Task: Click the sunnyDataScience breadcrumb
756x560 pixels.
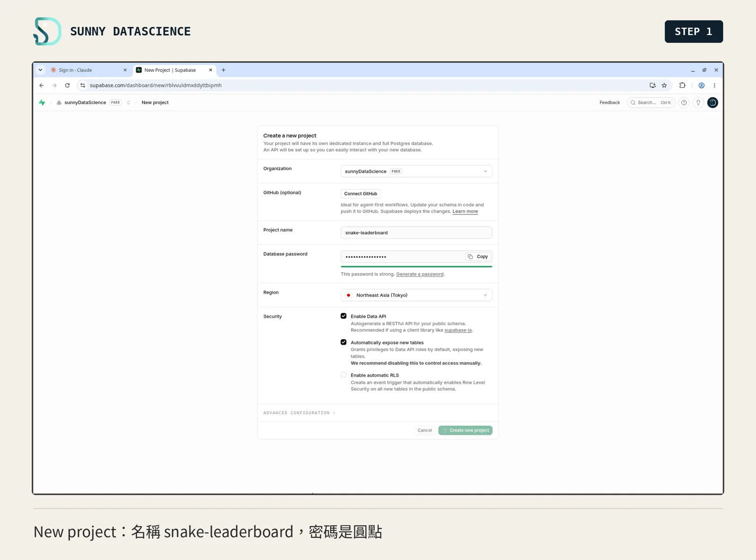Action: (x=85, y=103)
